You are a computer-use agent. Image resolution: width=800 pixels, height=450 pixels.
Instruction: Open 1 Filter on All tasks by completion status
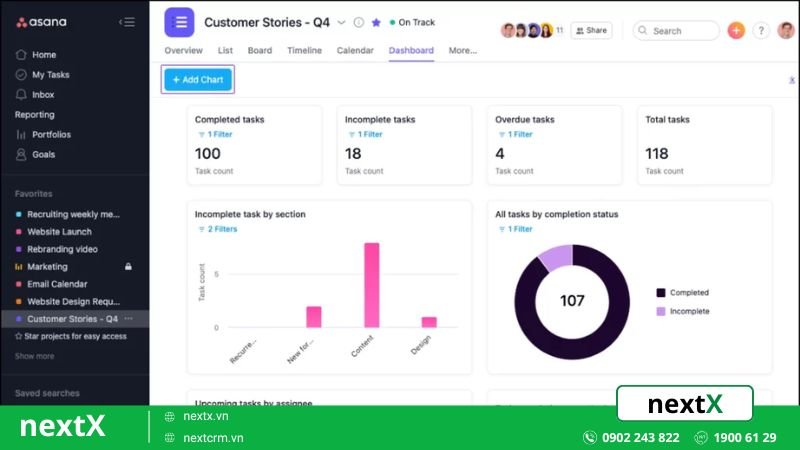(x=515, y=229)
